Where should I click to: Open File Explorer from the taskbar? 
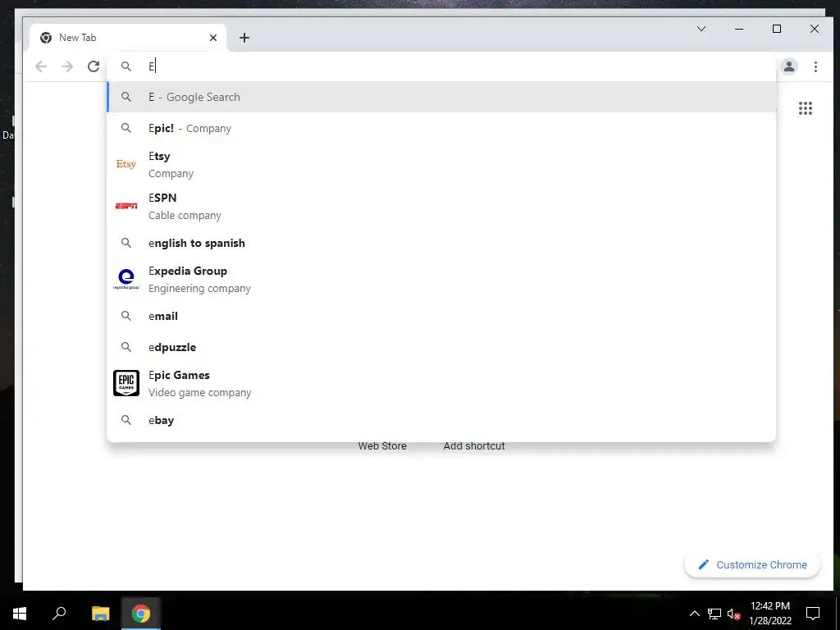point(100,613)
